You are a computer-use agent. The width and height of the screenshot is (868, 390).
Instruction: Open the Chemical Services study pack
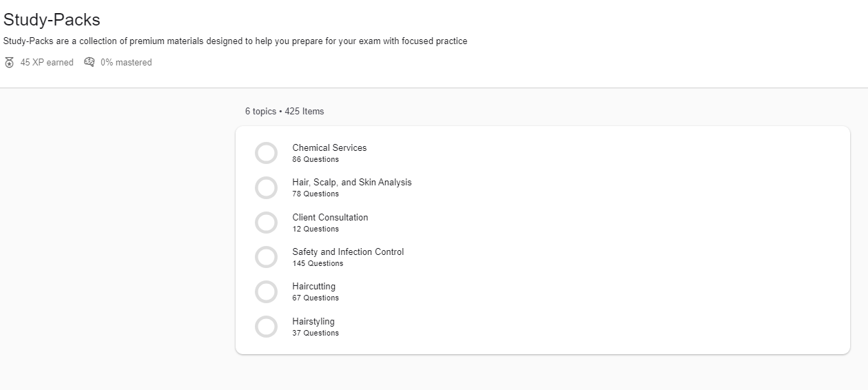coord(329,147)
